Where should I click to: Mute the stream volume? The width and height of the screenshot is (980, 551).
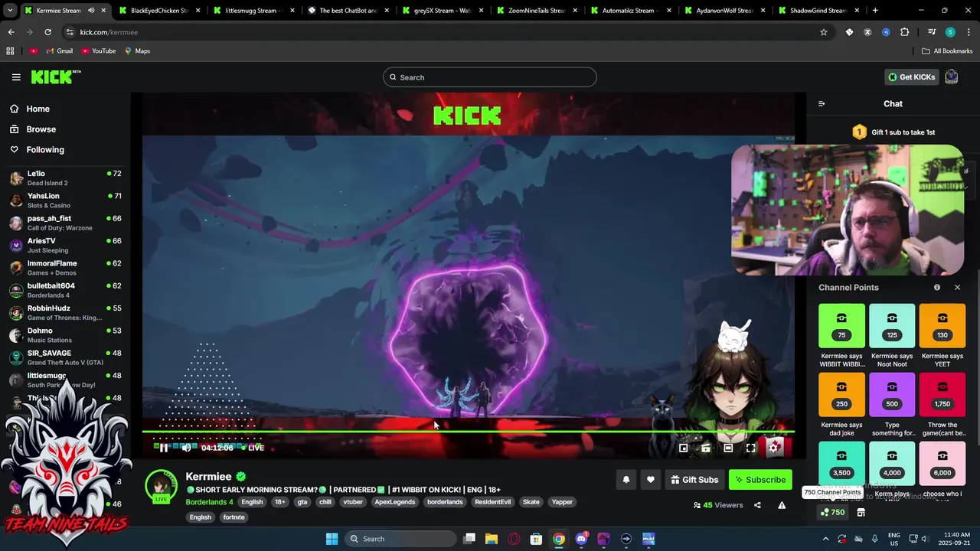click(186, 448)
